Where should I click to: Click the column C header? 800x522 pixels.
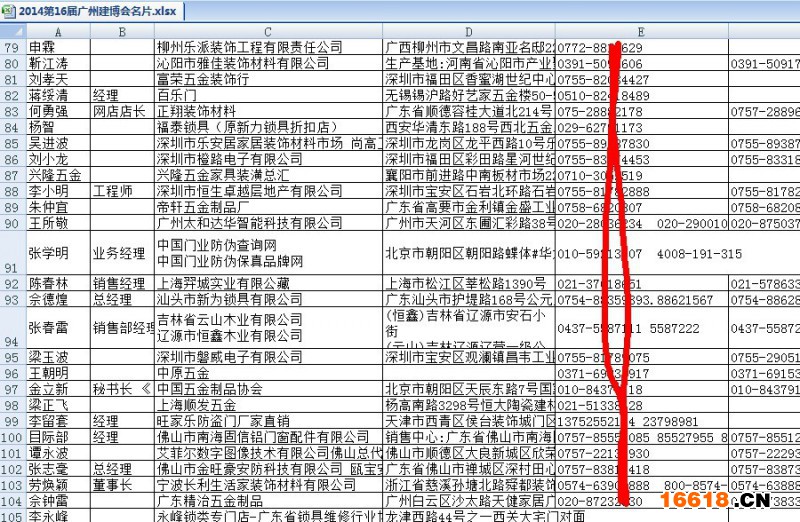coord(267,32)
